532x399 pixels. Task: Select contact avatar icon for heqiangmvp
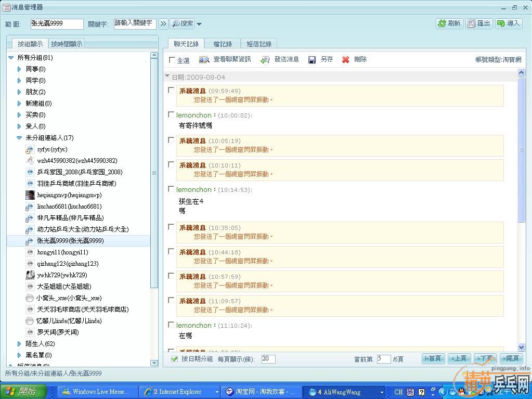point(30,195)
